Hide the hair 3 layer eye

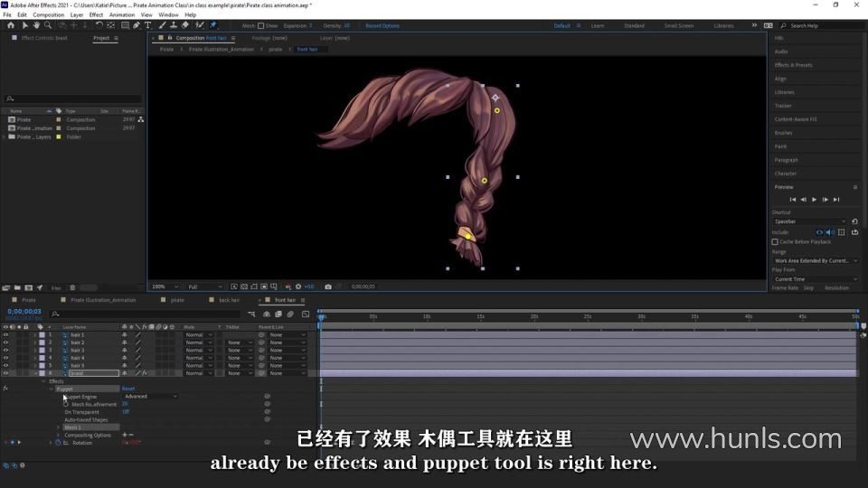(x=5, y=351)
